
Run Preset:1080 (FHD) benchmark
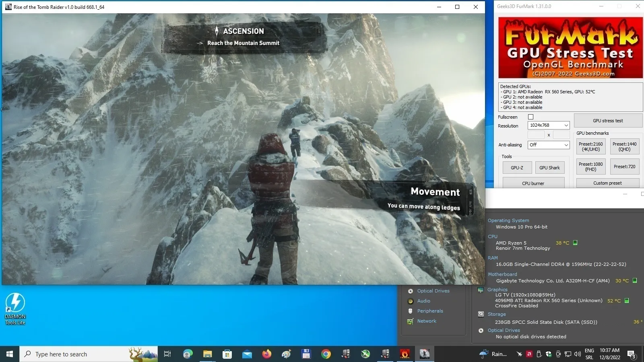point(591,167)
